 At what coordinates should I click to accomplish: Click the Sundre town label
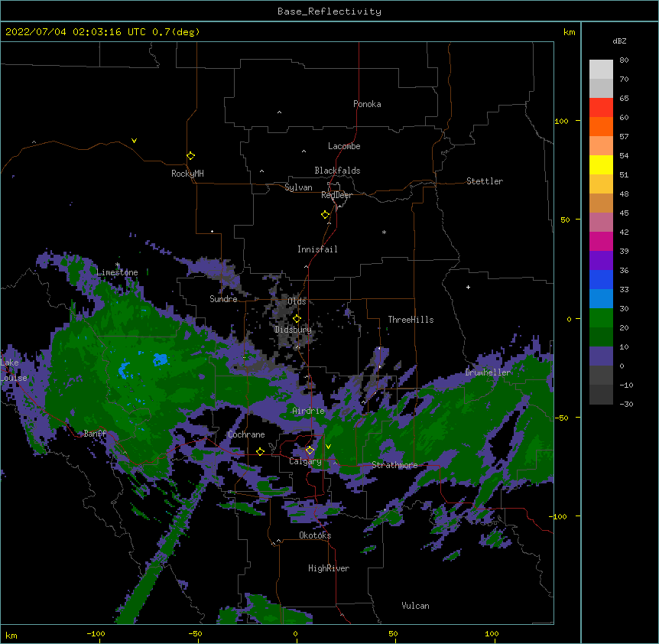click(223, 299)
